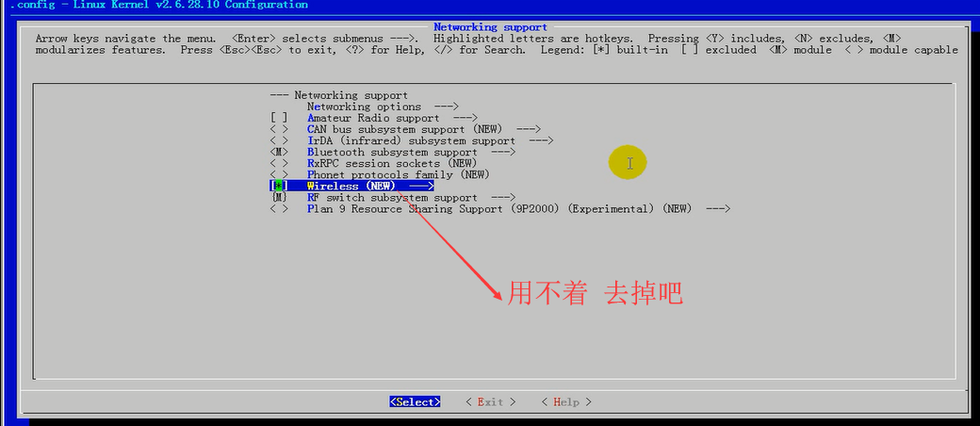
Task: Expand arrow after Wireless (NEW)
Action: point(421,186)
